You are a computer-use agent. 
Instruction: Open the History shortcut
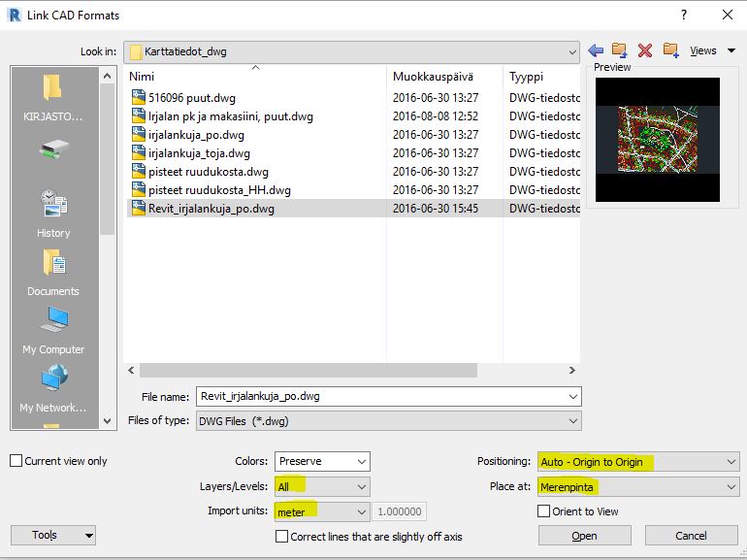(x=53, y=214)
